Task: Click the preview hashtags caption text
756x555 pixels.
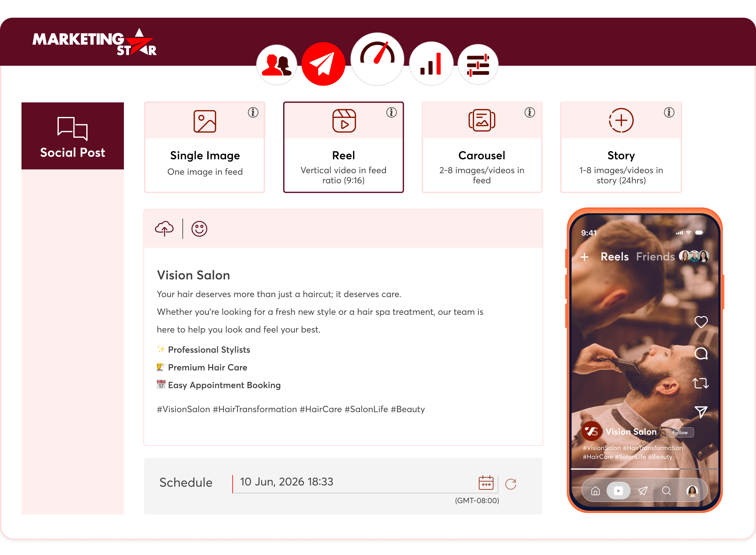Action: click(633, 452)
